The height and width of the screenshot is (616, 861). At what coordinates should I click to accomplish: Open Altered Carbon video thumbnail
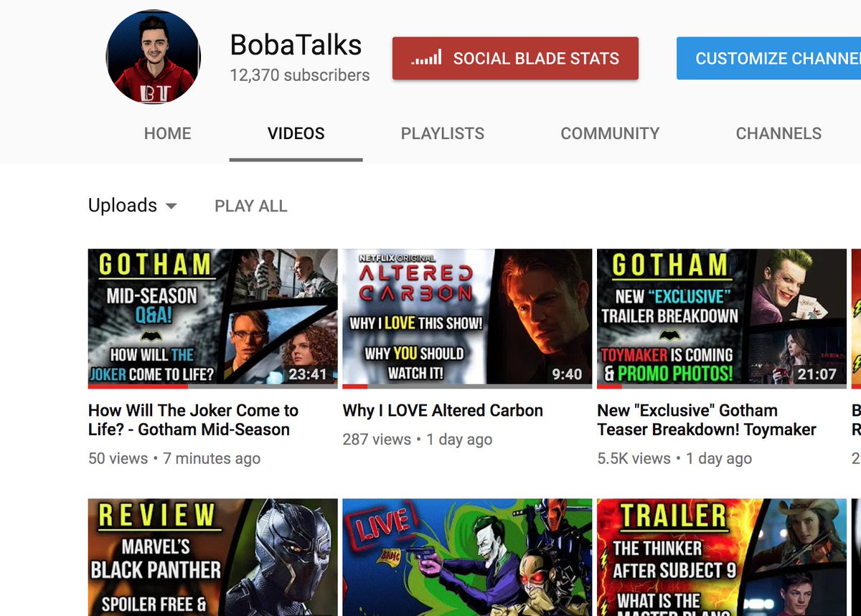467,318
